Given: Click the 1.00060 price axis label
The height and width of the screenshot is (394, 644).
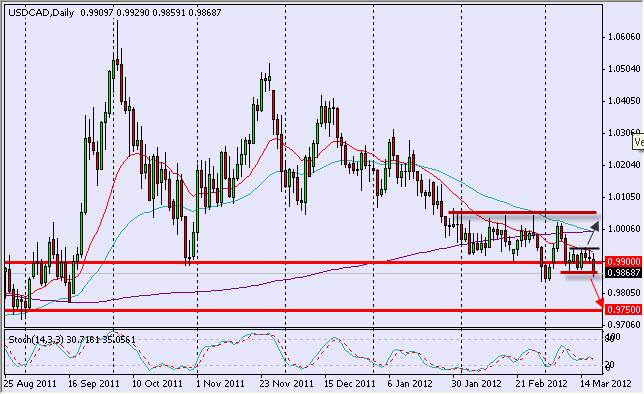Looking at the screenshot, I should pyautogui.click(x=623, y=228).
